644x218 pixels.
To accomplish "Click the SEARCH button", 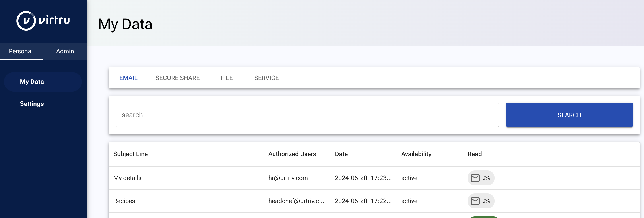I will pyautogui.click(x=569, y=115).
